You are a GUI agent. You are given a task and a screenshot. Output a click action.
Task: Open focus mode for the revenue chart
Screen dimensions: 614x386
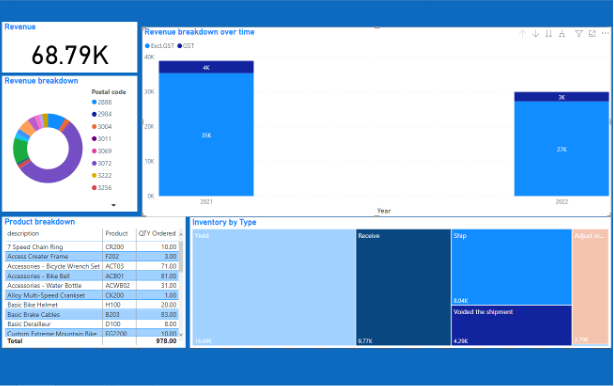(x=592, y=34)
